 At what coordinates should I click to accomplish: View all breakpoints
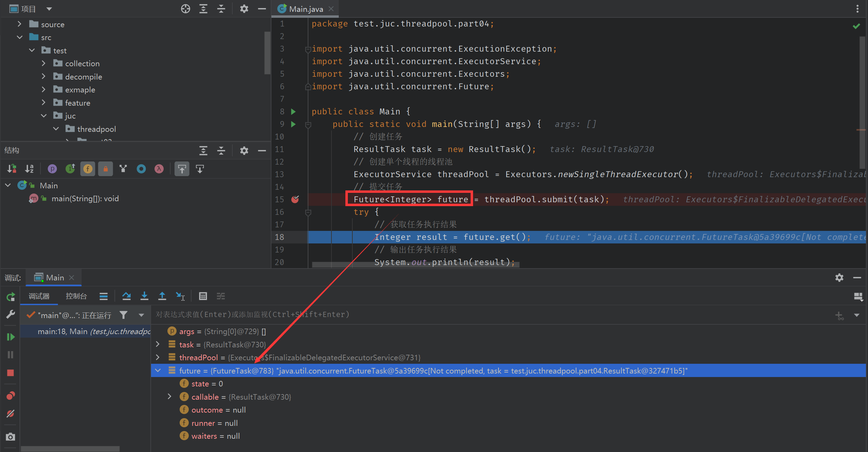[x=10, y=396]
